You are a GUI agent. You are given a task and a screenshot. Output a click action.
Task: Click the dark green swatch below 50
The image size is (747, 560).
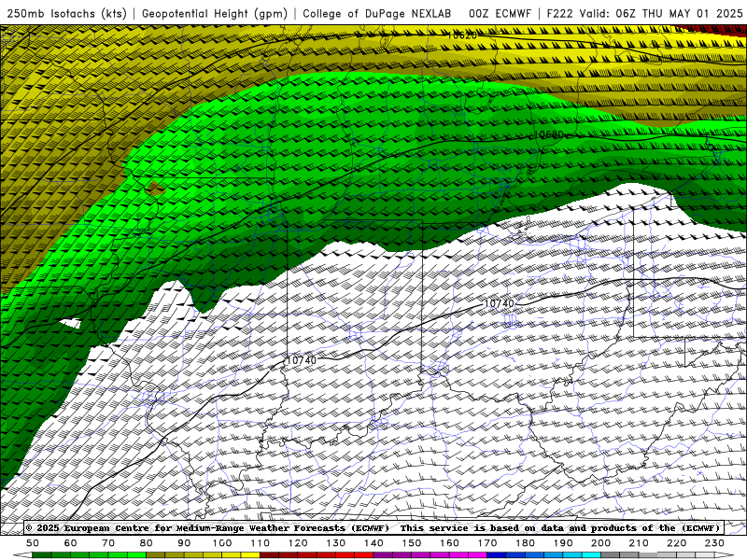click(42, 555)
